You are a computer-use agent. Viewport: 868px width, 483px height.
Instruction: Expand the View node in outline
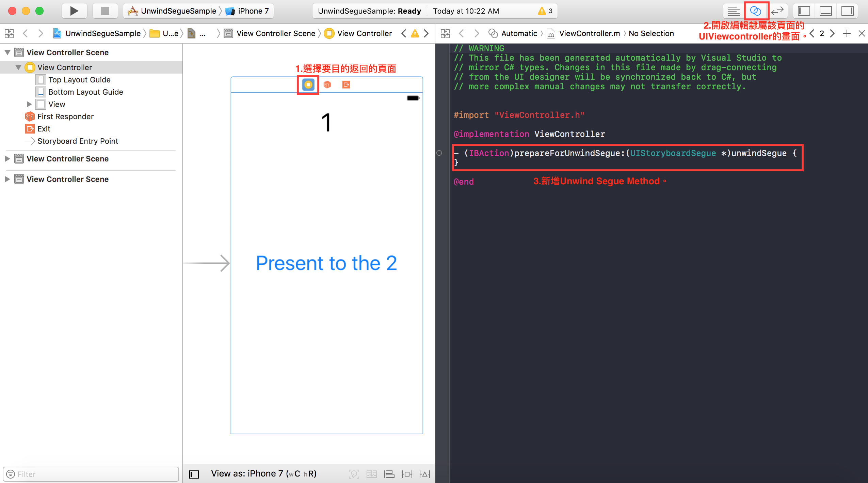(29, 104)
